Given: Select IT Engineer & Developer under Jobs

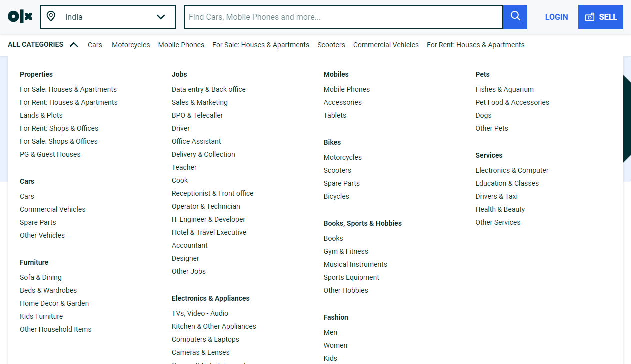Looking at the screenshot, I should pyautogui.click(x=208, y=219).
